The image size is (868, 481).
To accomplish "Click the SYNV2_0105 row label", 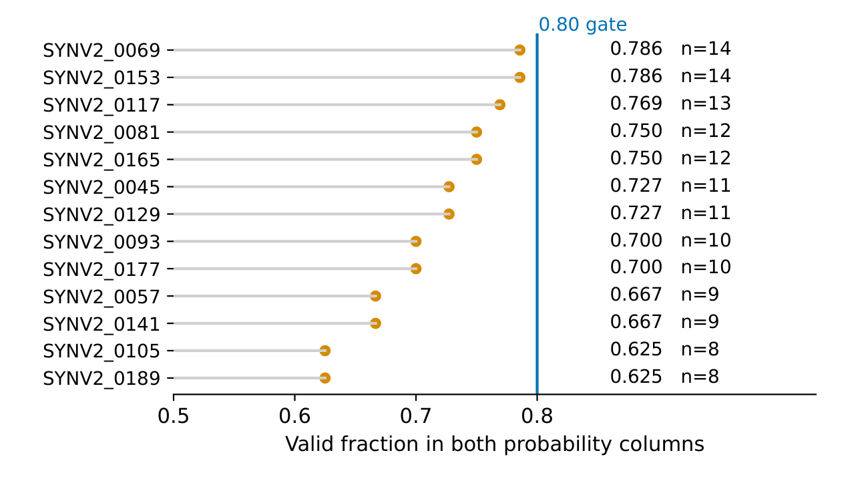I will pos(101,351).
